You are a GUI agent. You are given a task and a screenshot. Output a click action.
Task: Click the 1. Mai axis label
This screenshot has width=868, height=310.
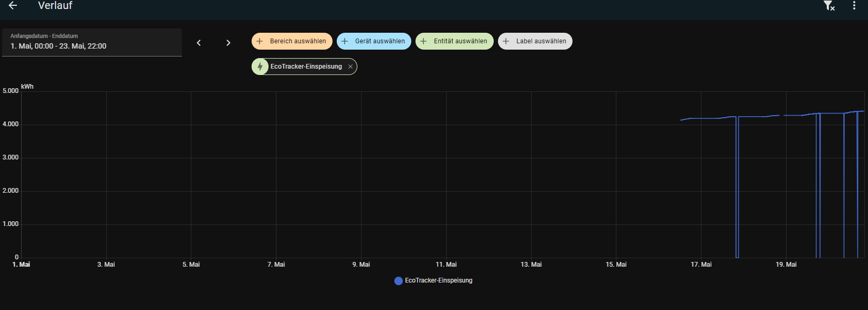[x=21, y=265]
